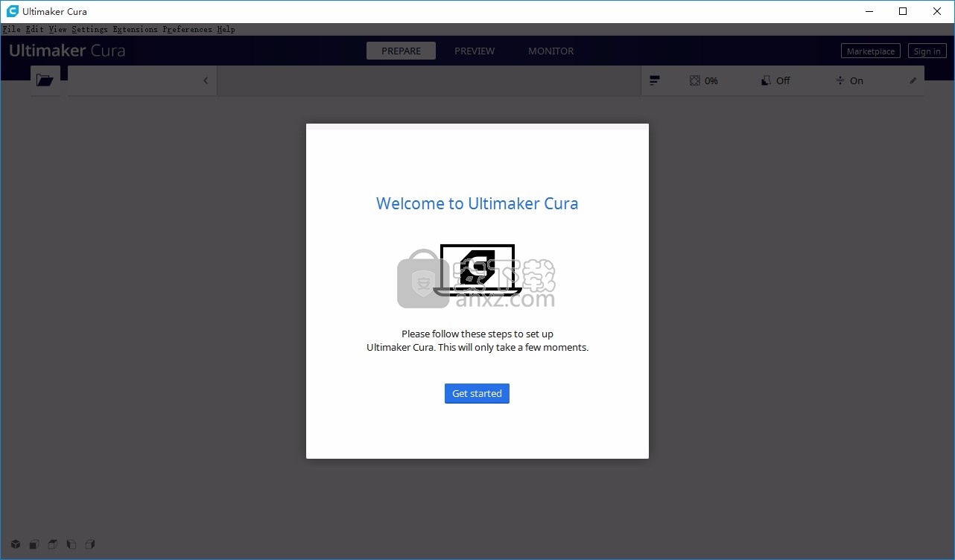Open file using the folder icon

[x=45, y=80]
